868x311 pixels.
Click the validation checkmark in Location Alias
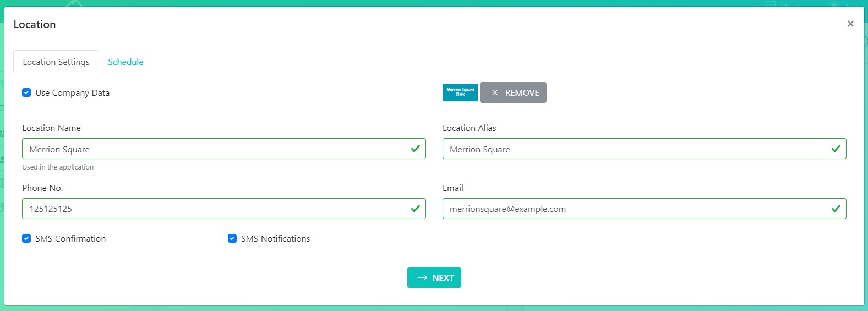coord(836,149)
